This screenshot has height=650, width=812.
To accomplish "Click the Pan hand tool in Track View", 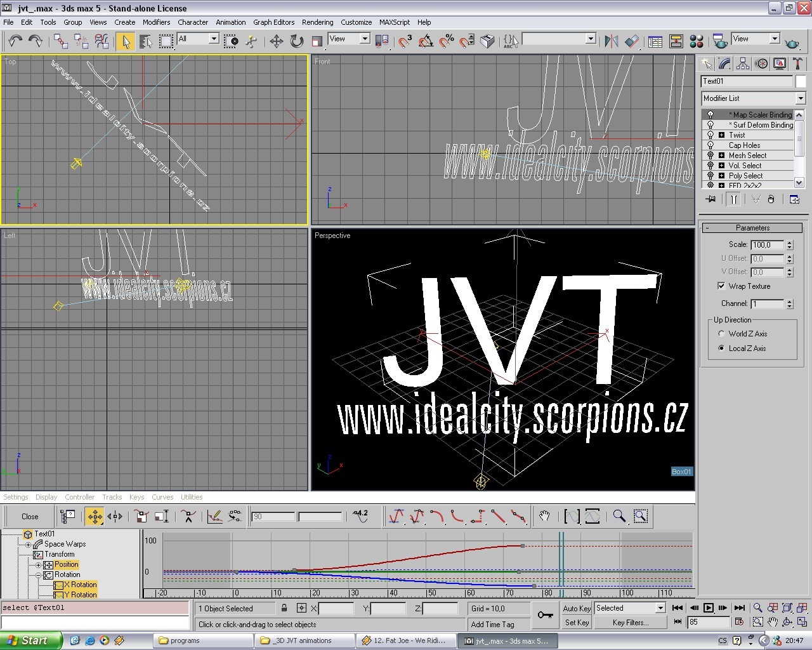I will tap(544, 516).
